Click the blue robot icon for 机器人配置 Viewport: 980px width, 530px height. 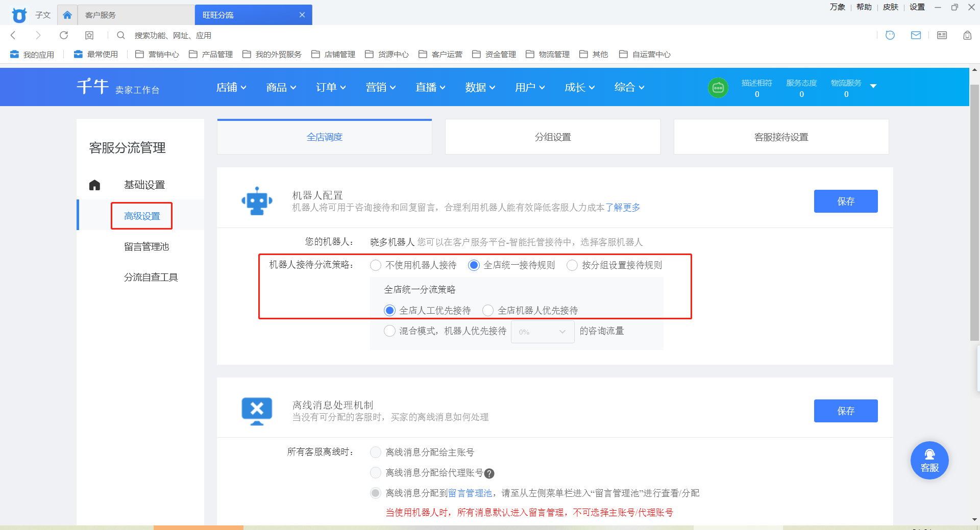[x=257, y=201]
